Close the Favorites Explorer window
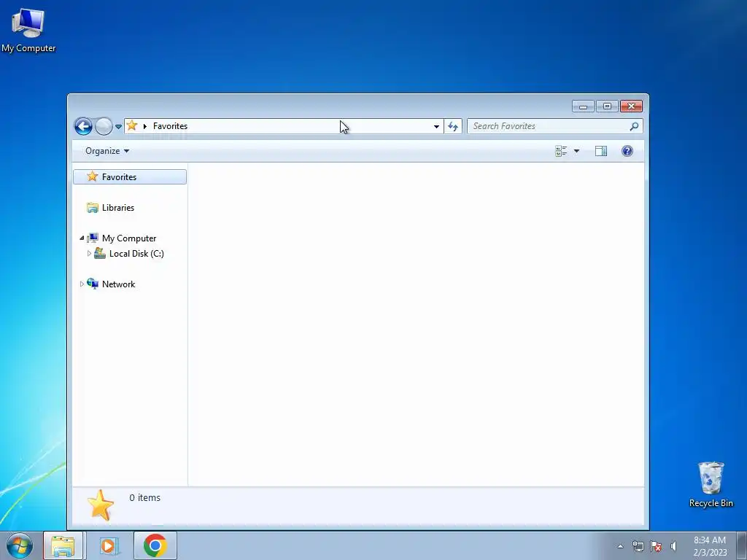Viewport: 747px width, 560px height. pyautogui.click(x=631, y=106)
